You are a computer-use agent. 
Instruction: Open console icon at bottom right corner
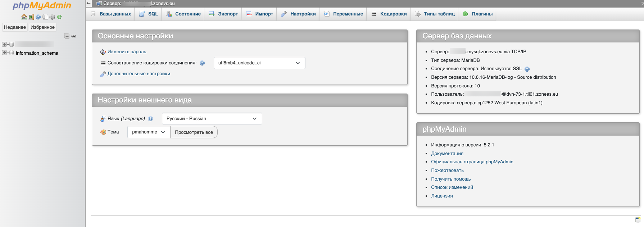[x=638, y=219]
